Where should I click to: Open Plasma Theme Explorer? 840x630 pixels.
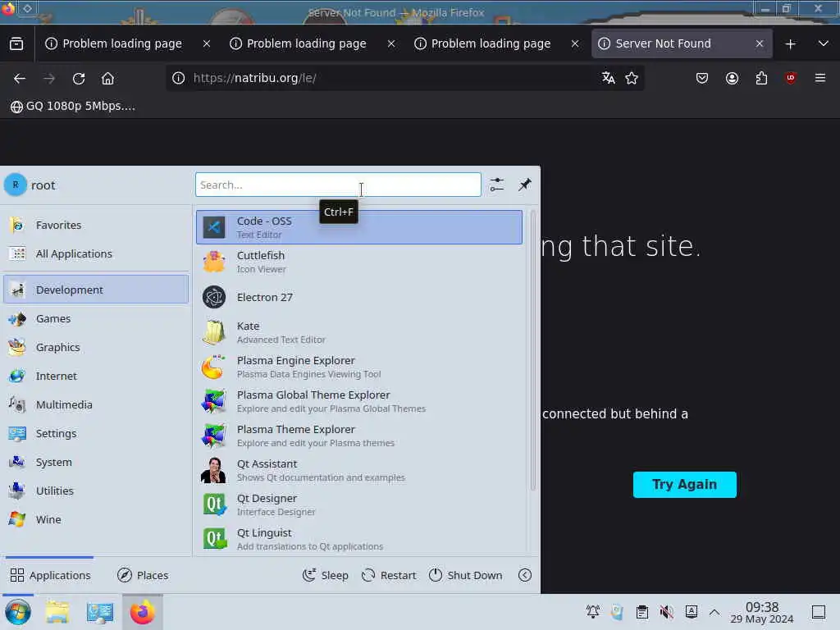point(359,436)
